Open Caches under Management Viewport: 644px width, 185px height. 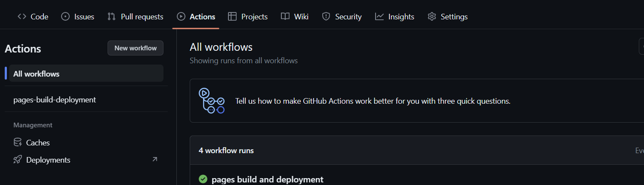[86, 142]
